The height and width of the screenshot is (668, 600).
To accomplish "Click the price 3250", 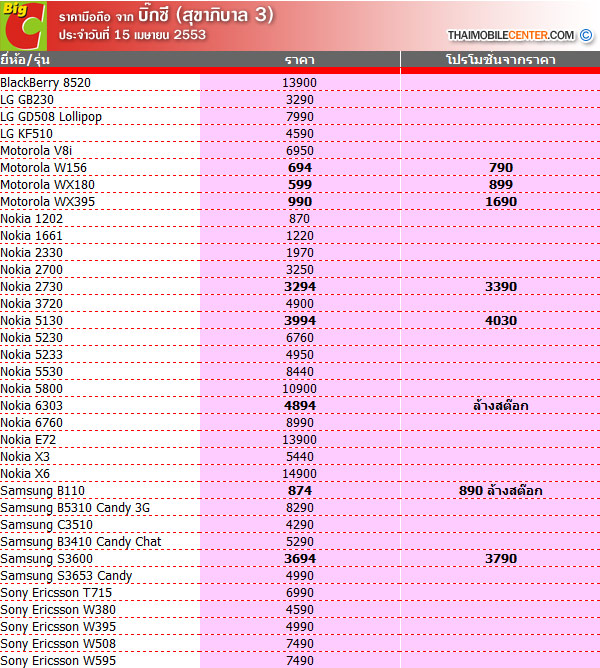I will 300,270.
